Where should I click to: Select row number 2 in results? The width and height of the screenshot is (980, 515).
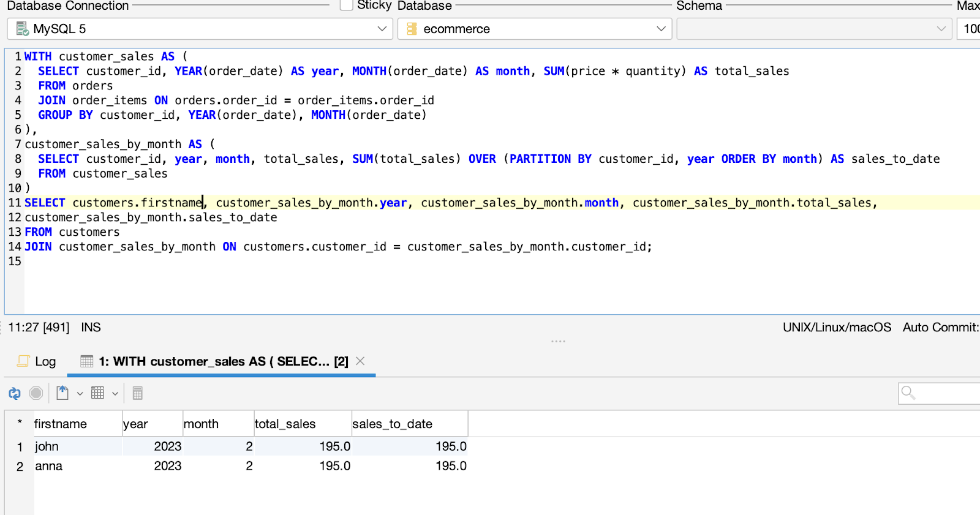click(20, 467)
